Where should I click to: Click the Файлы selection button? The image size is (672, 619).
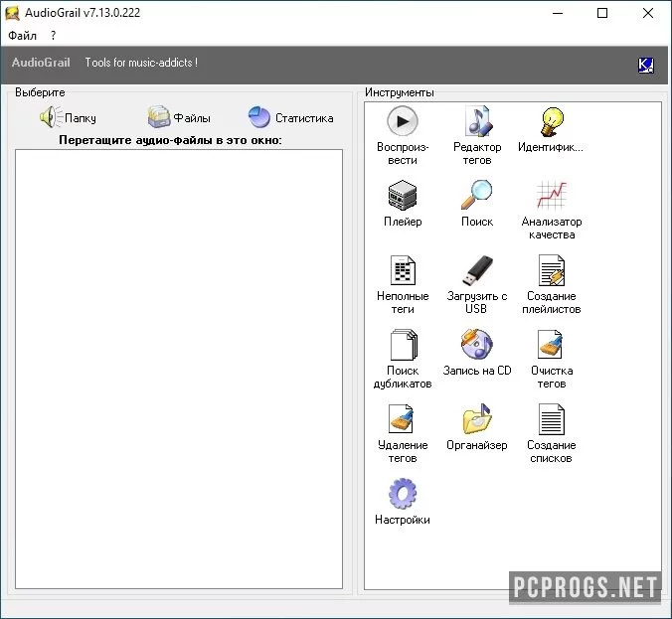coord(179,117)
